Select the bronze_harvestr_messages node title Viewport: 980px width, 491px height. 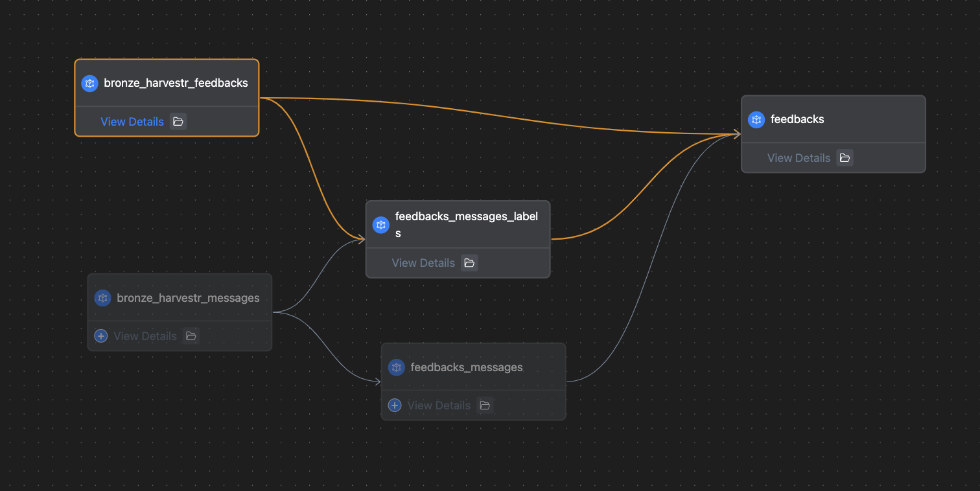point(188,298)
